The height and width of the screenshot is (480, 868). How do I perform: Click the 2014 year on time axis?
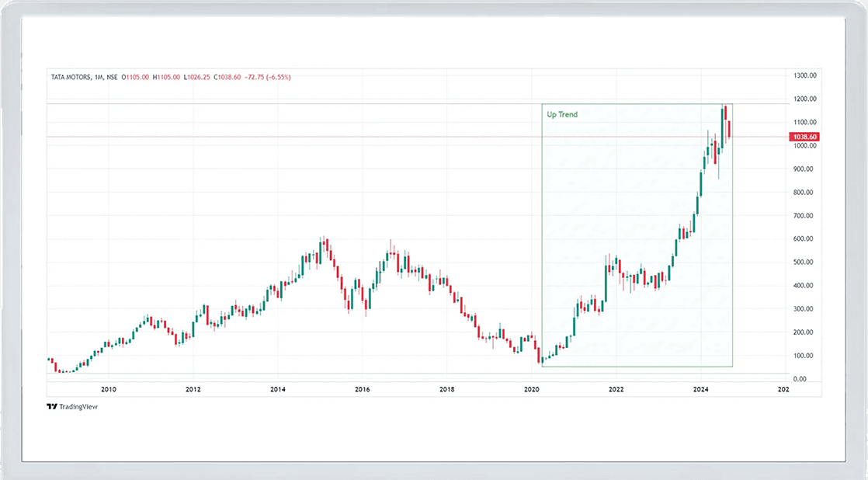[277, 390]
